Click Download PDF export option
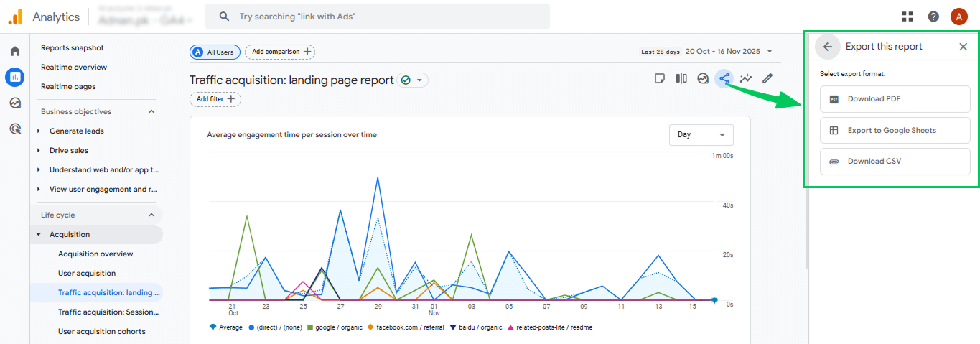980x344 pixels. (x=895, y=100)
